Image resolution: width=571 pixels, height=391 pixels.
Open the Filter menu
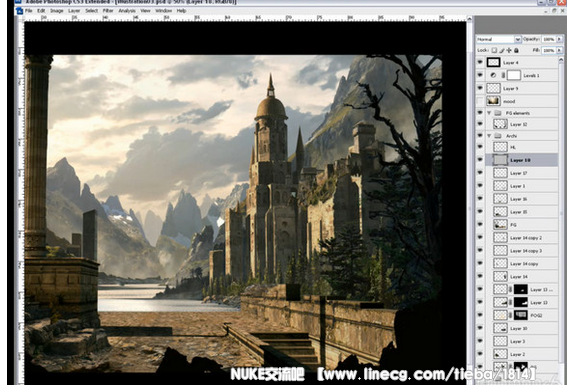pyautogui.click(x=108, y=11)
